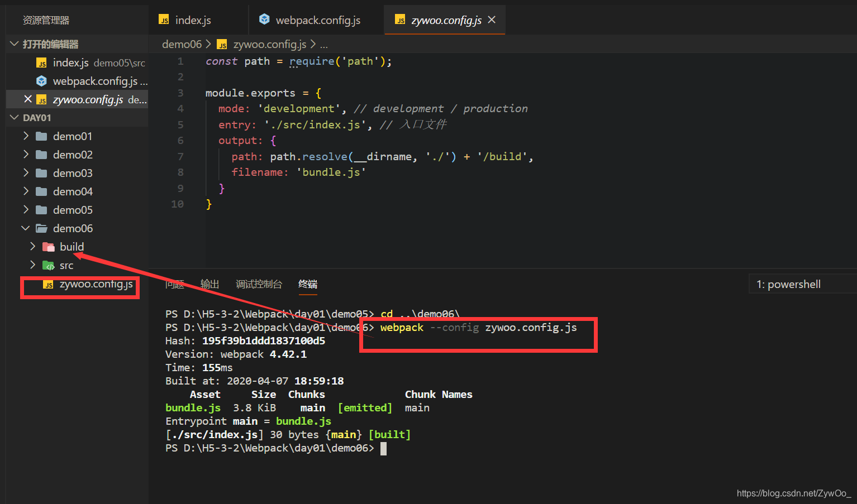Expand the demo04 folder
The height and width of the screenshot is (504, 857).
[26, 191]
